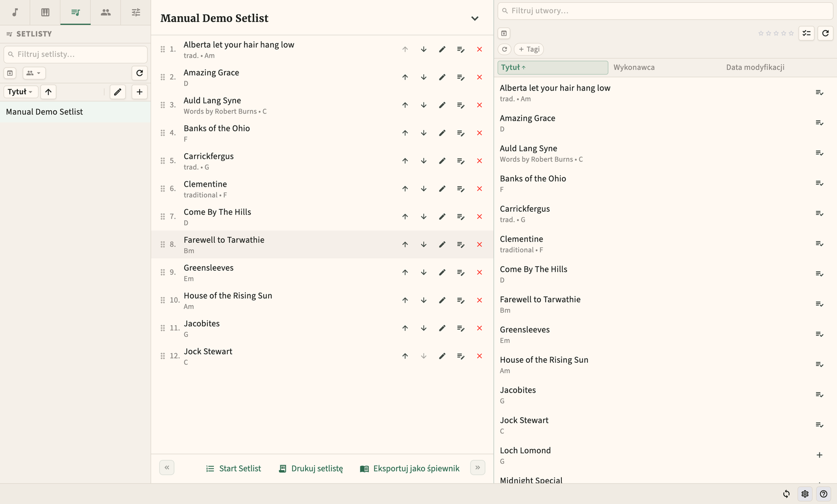
Task: Add Loch Lomond to the setlist
Action: pos(820,455)
